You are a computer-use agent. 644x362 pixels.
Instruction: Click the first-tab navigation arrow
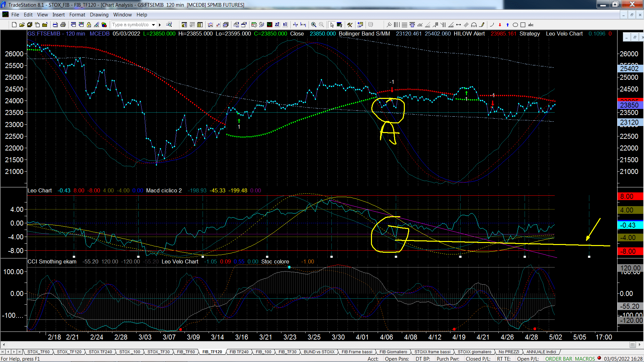pyautogui.click(x=3, y=352)
